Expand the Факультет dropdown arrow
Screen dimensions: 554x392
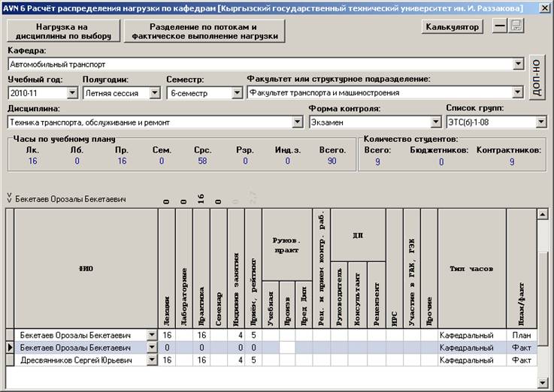(518, 92)
